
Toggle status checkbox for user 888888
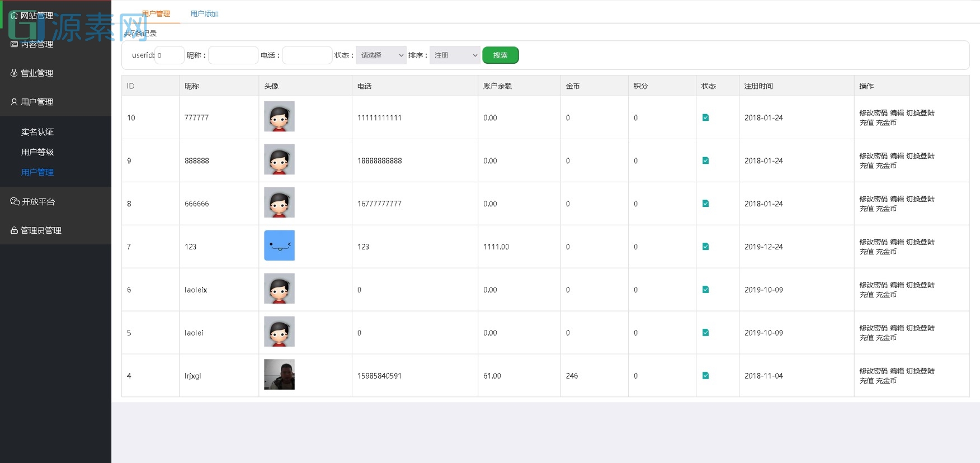705,160
